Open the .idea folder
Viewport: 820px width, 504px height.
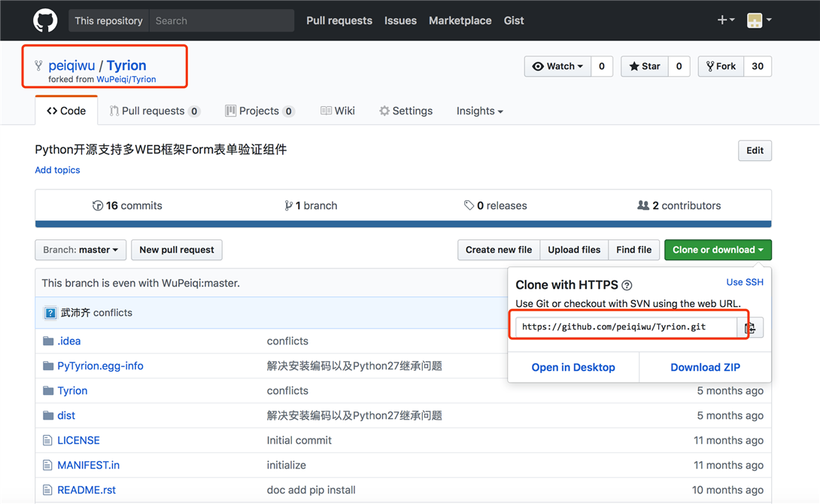point(68,341)
